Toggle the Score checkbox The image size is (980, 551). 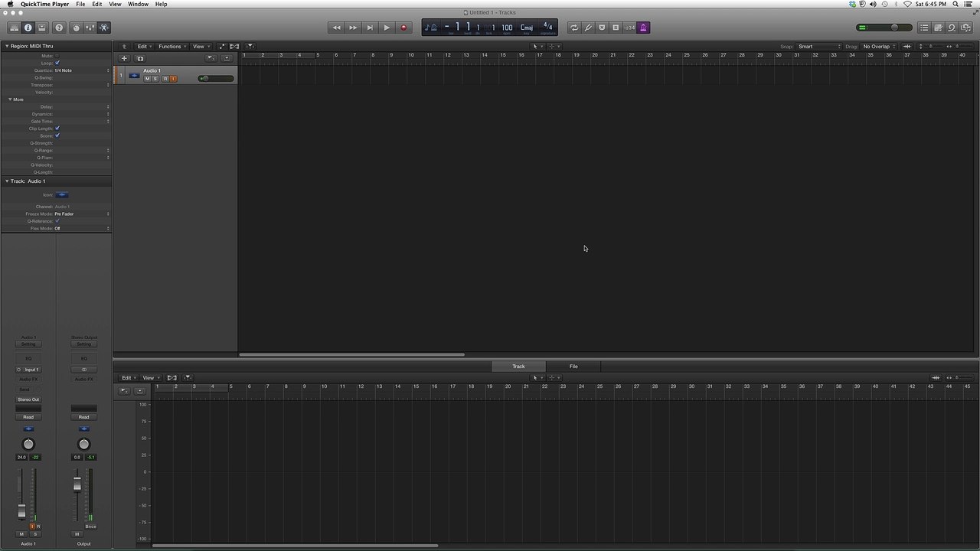57,135
